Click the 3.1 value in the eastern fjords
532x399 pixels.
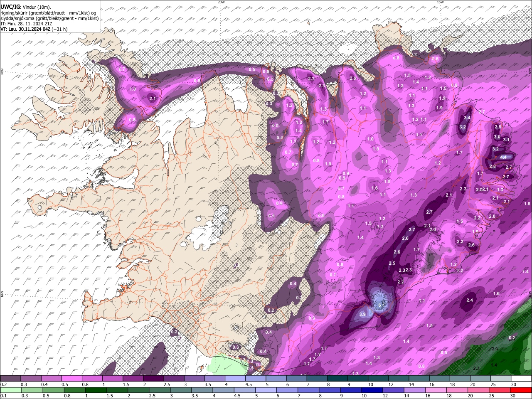tap(506, 140)
